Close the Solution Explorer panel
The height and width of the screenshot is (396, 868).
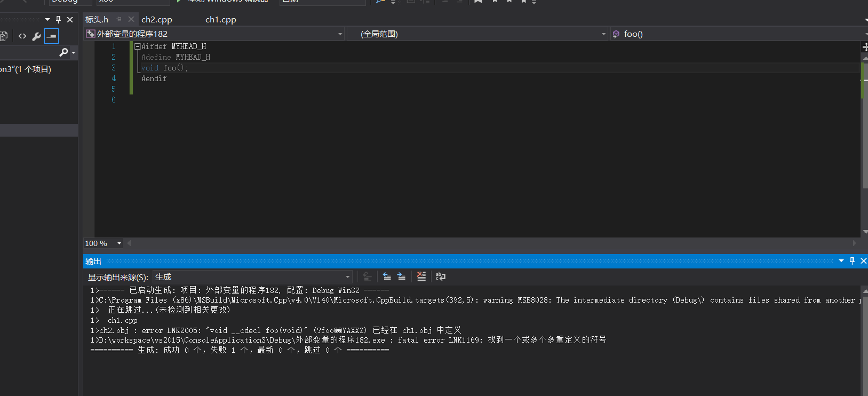(70, 19)
